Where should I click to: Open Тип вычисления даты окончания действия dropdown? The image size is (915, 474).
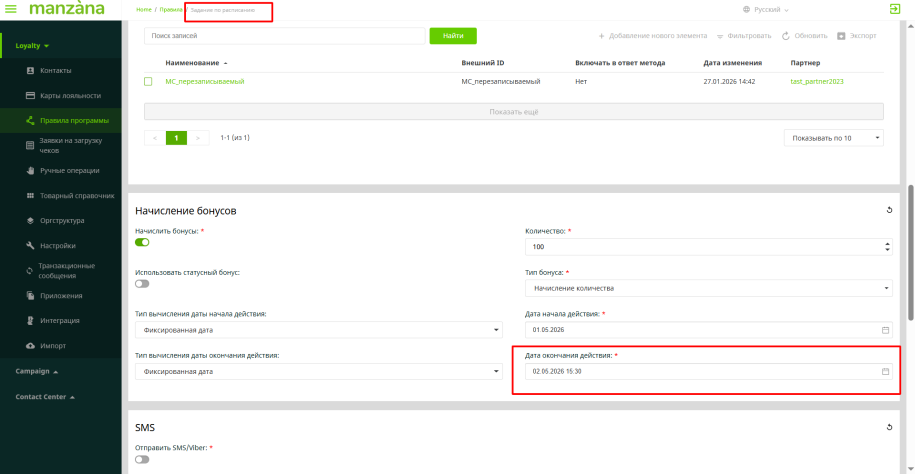click(x=319, y=372)
